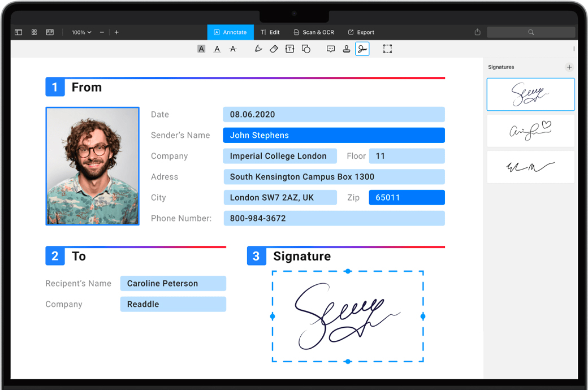This screenshot has width=588, height=390.
Task: Pick the pen drawing tool
Action: (x=258, y=49)
